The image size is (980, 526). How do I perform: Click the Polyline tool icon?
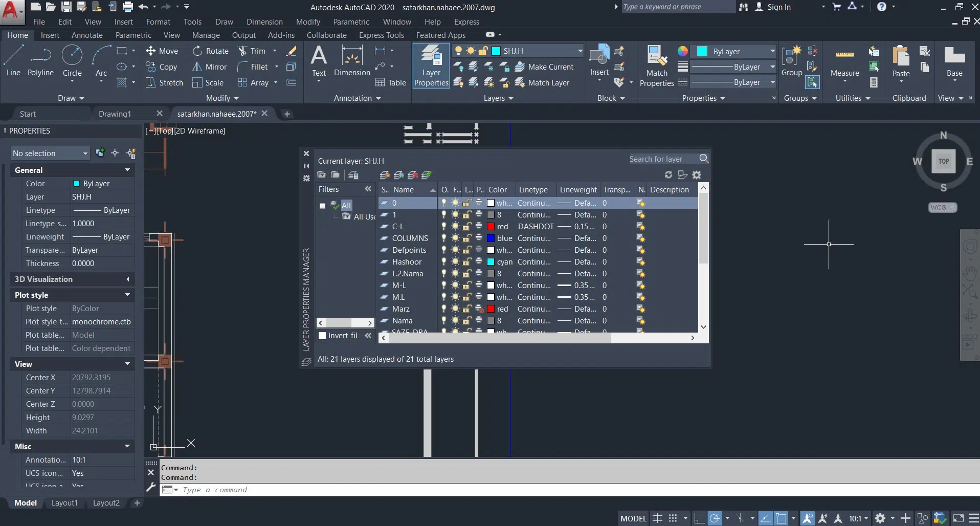point(40,56)
